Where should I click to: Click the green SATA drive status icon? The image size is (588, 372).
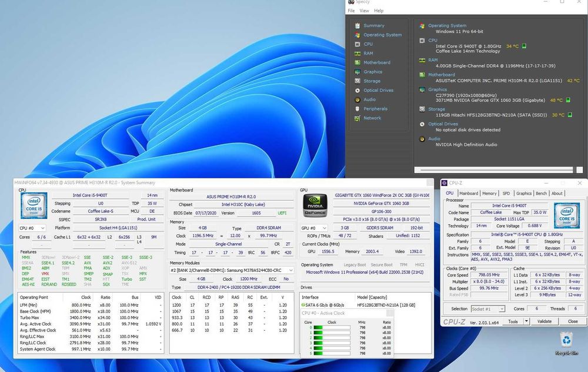click(303, 305)
